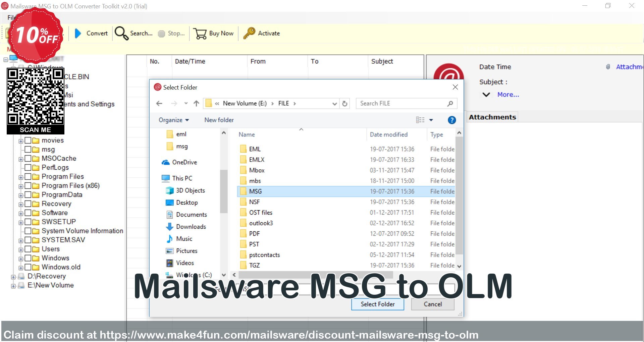Sort by the Name column header

[x=247, y=134]
